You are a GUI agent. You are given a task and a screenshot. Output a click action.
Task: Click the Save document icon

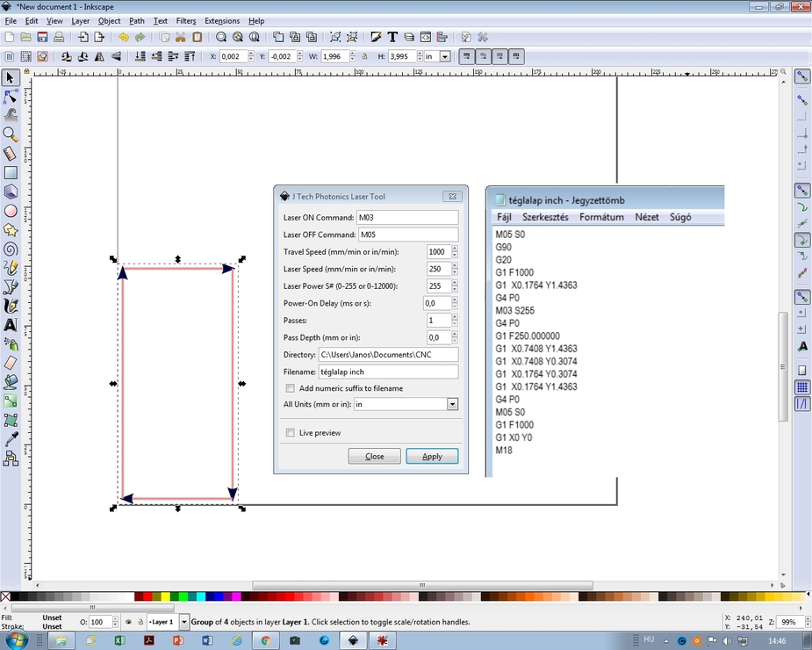[42, 38]
